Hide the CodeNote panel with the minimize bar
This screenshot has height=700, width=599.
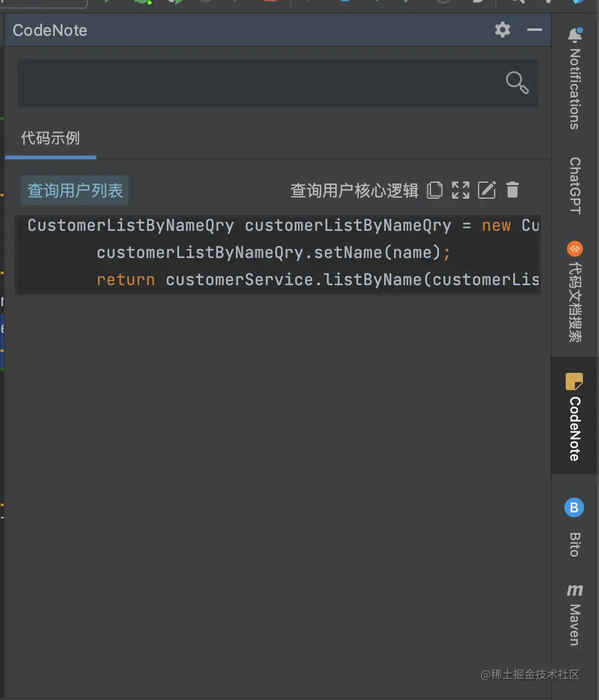(x=535, y=29)
